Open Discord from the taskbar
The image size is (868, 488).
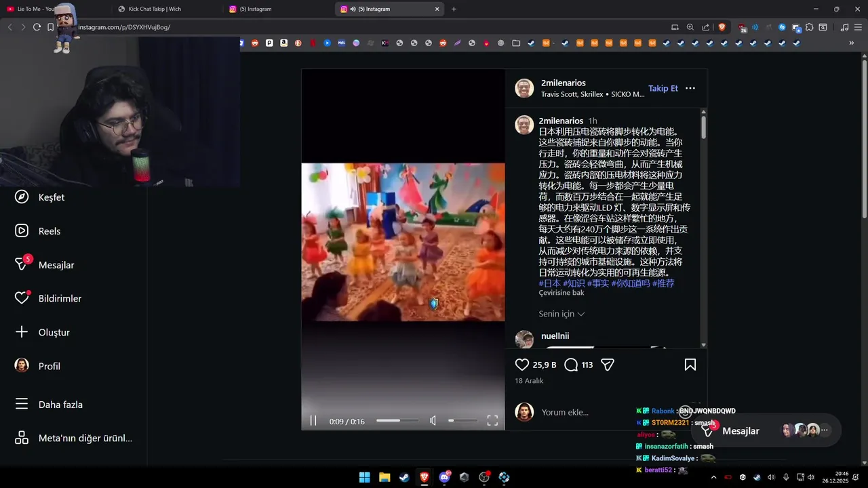[444, 477]
